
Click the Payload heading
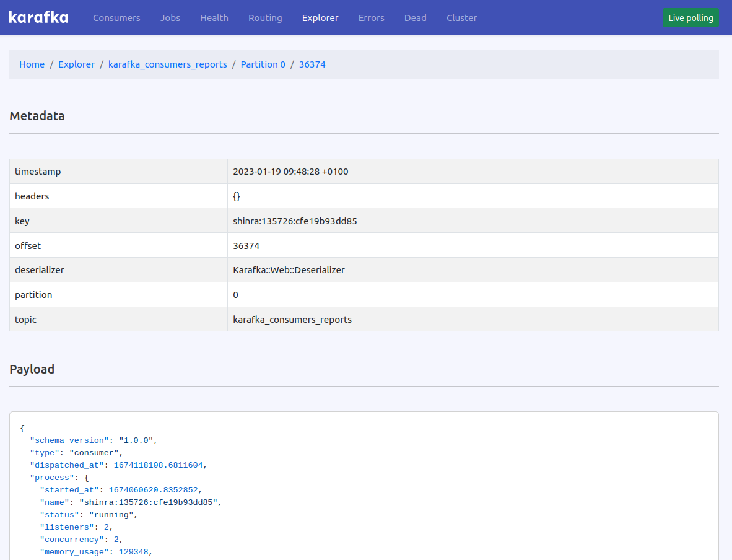coord(32,369)
